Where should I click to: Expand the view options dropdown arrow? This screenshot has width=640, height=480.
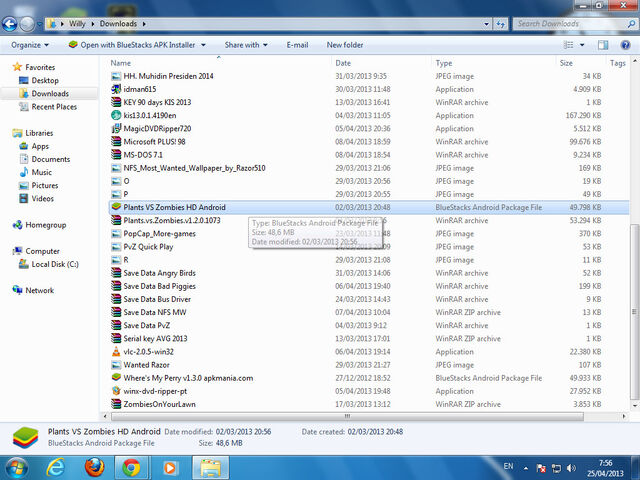coord(582,45)
